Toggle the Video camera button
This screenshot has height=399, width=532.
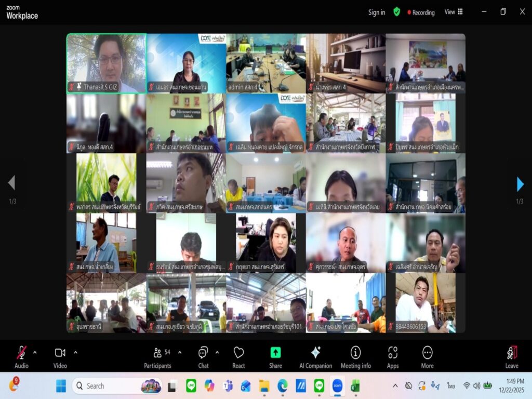tap(60, 353)
